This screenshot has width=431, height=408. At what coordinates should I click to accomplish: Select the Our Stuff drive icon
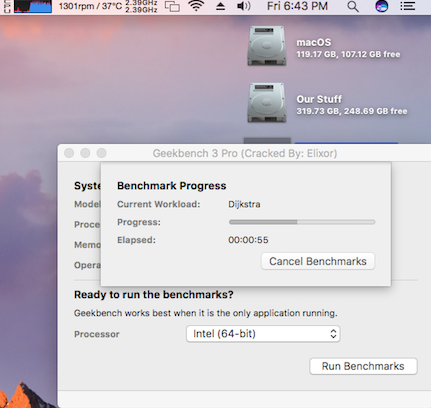tap(267, 103)
